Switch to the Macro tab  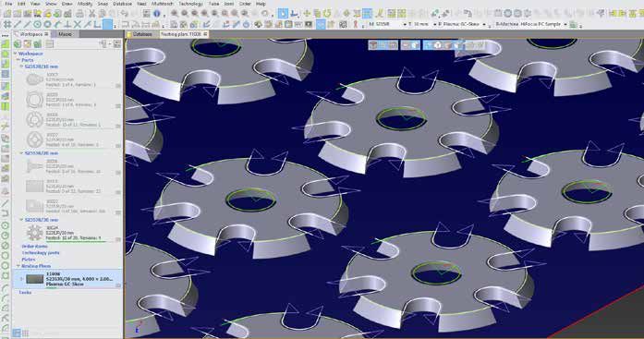[65, 34]
